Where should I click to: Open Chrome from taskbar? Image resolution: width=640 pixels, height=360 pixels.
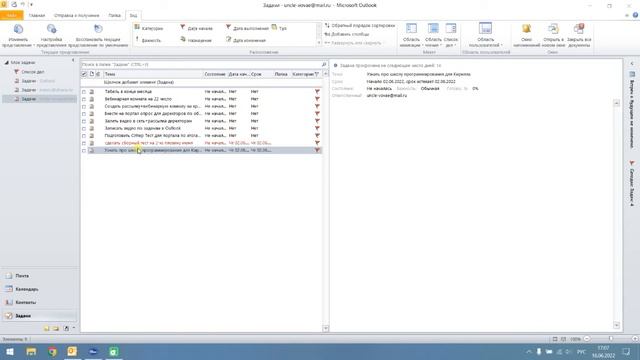[52, 352]
